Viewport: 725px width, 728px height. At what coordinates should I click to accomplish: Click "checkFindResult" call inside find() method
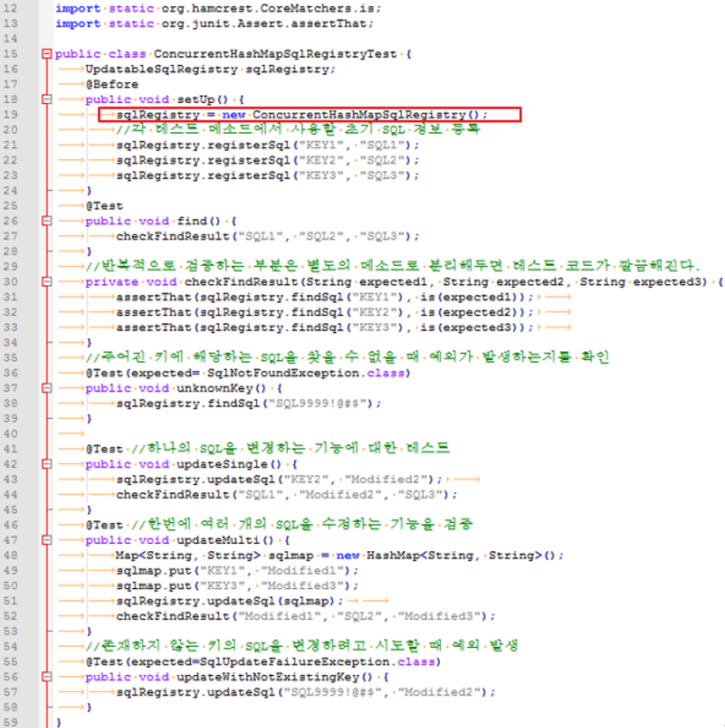click(x=173, y=236)
